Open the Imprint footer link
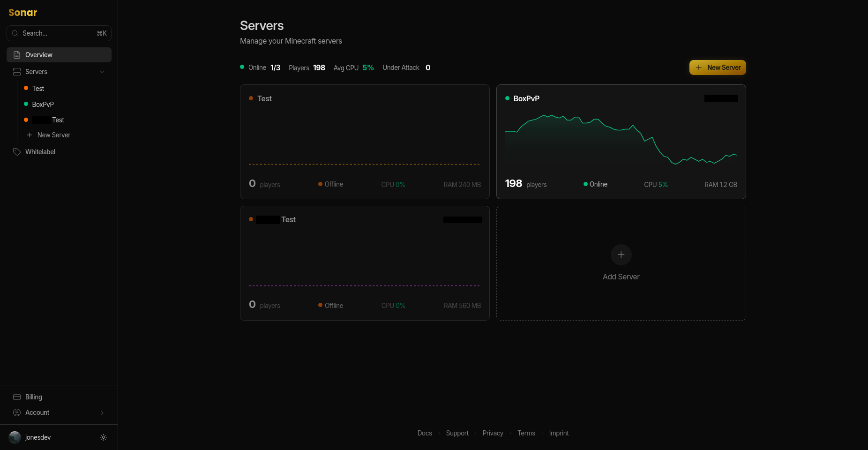Viewport: 868px width, 450px height. [559, 433]
